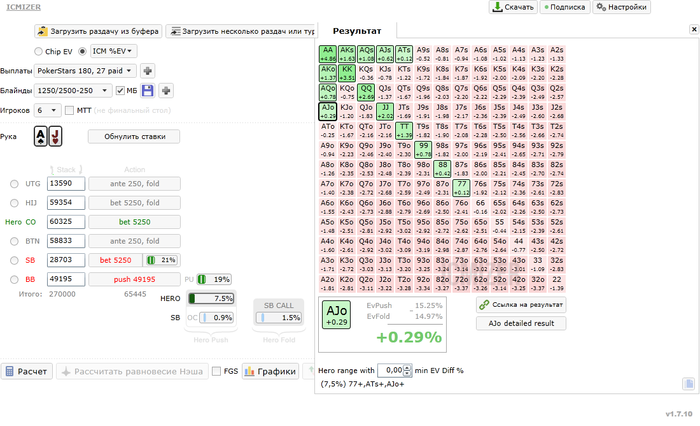Close the Результат panel with X
This screenshot has width=700, height=426.
tap(694, 29)
